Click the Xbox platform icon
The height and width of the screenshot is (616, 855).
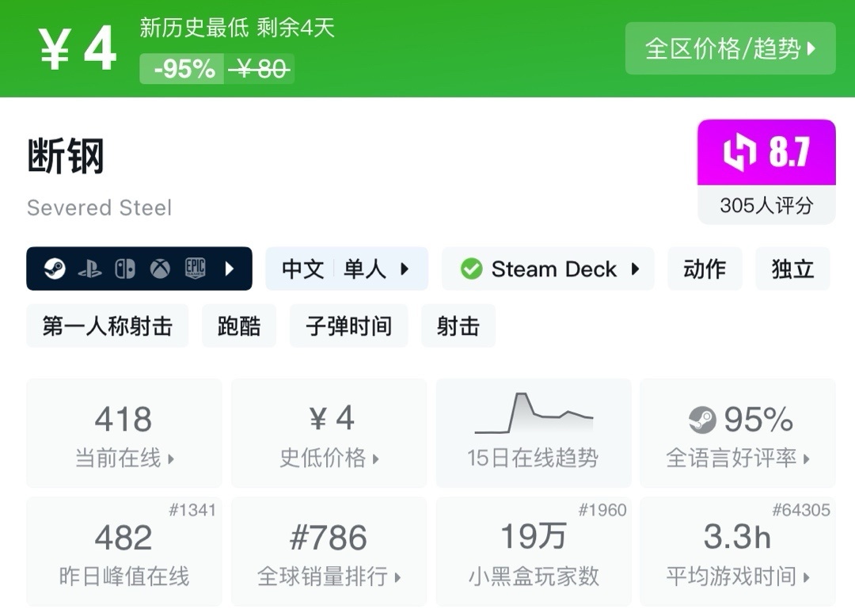160,269
